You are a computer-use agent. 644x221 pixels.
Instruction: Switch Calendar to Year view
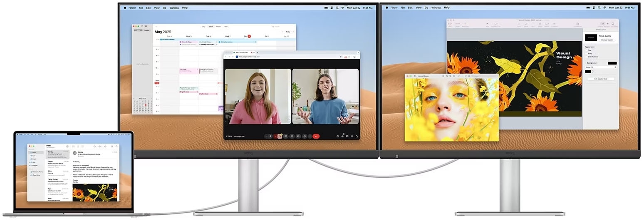click(226, 27)
